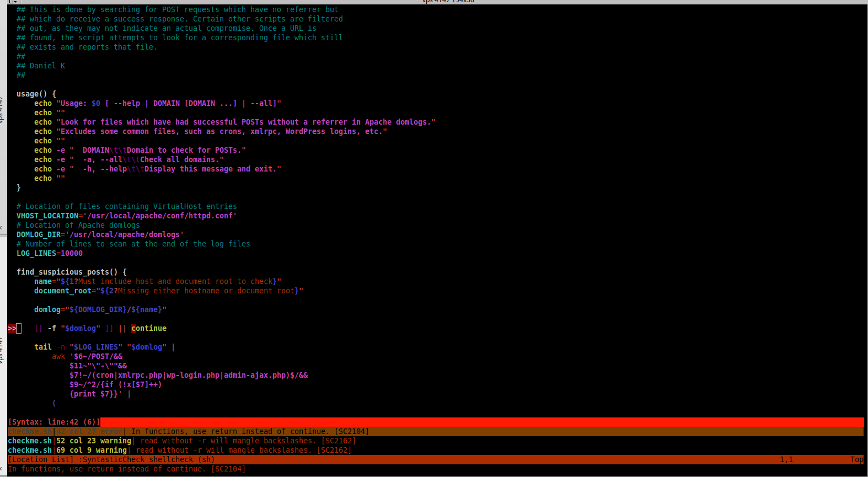Place cursor on highlighted 'continue' keyword
Image resolution: width=868 pixels, height=477 pixels.
[x=149, y=329]
